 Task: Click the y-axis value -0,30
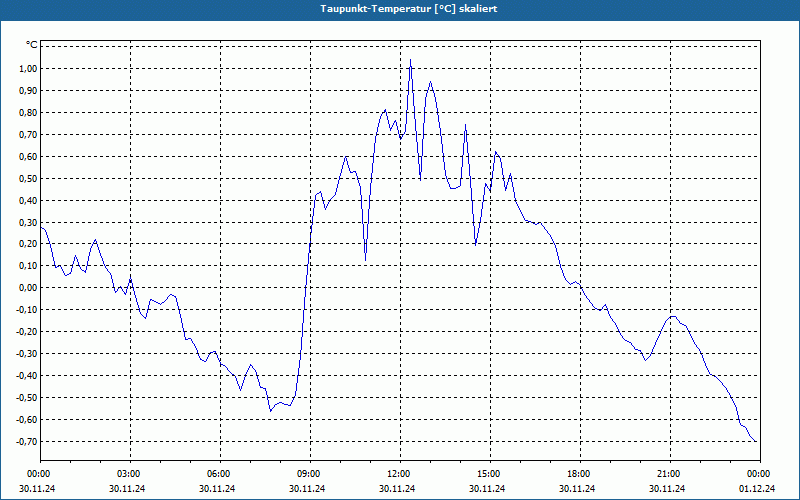point(27,353)
